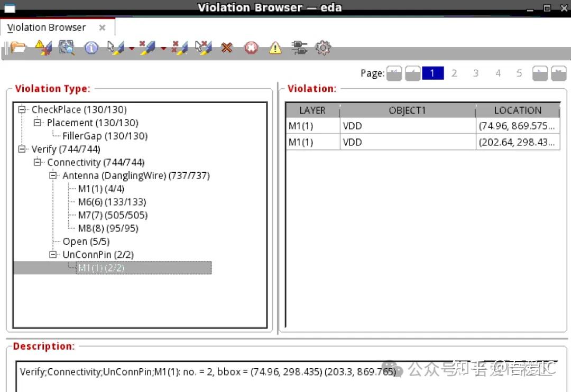This screenshot has width=571, height=392.
Task: Click the last page navigation button
Action: tap(559, 73)
